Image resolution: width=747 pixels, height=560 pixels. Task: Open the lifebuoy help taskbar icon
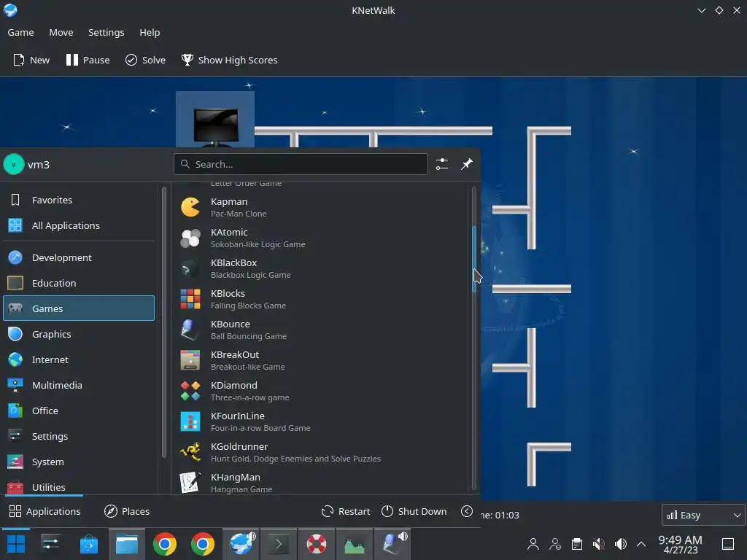pyautogui.click(x=317, y=544)
